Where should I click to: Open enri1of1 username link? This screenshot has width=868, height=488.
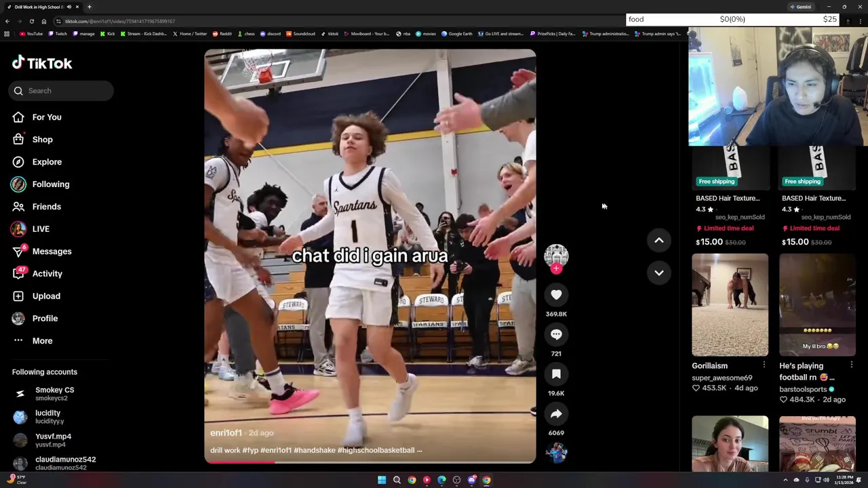point(226,433)
